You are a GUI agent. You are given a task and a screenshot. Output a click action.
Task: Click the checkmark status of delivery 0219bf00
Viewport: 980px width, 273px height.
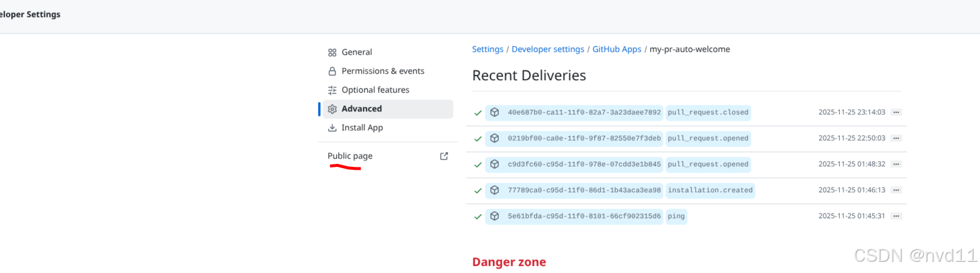478,139
